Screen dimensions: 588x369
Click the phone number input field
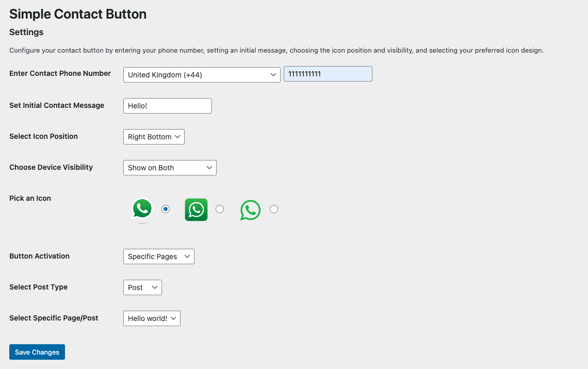click(x=328, y=74)
